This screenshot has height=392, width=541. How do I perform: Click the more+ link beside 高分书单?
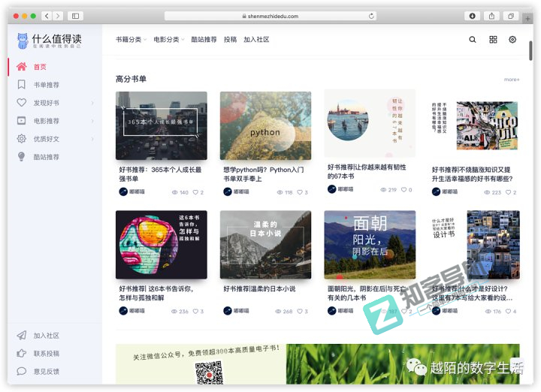(511, 80)
